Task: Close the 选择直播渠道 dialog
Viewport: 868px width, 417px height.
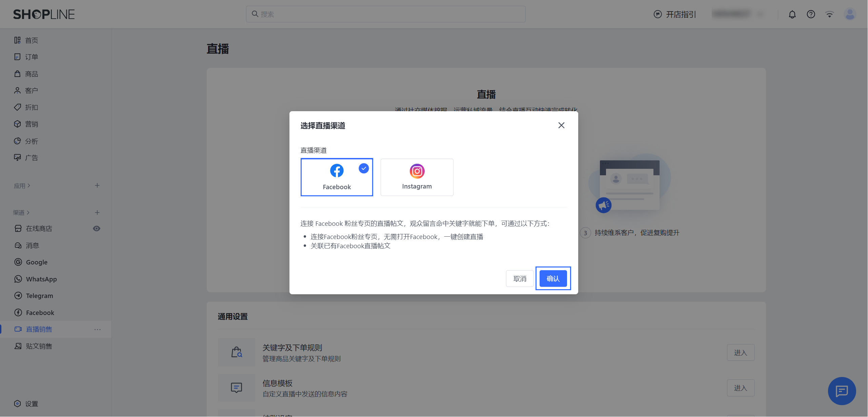Action: [561, 125]
